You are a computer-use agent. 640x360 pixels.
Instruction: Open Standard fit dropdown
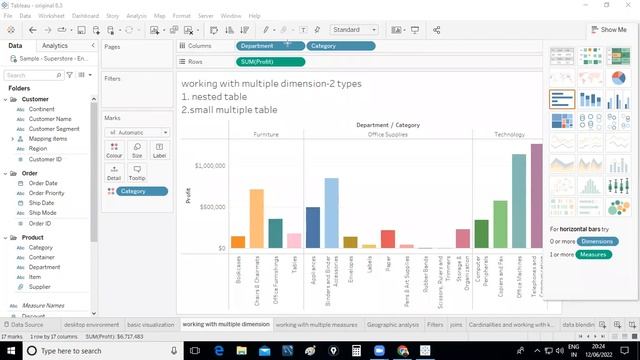tap(354, 30)
